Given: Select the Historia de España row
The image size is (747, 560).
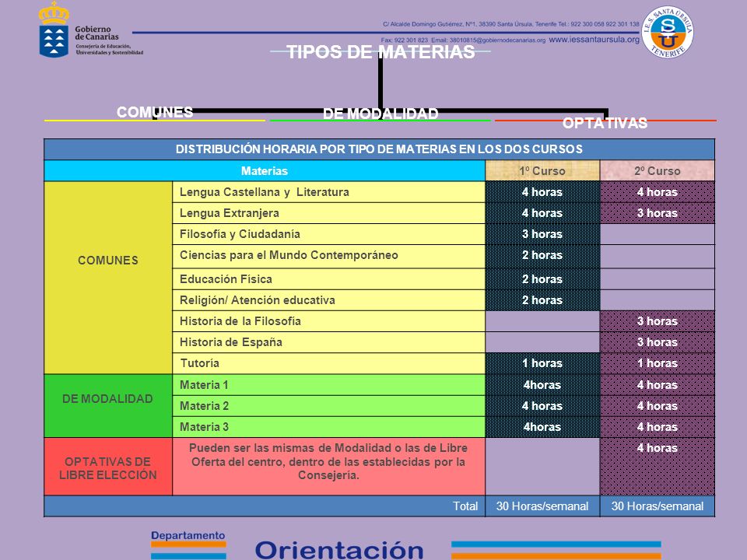Looking at the screenshot, I should [328, 342].
